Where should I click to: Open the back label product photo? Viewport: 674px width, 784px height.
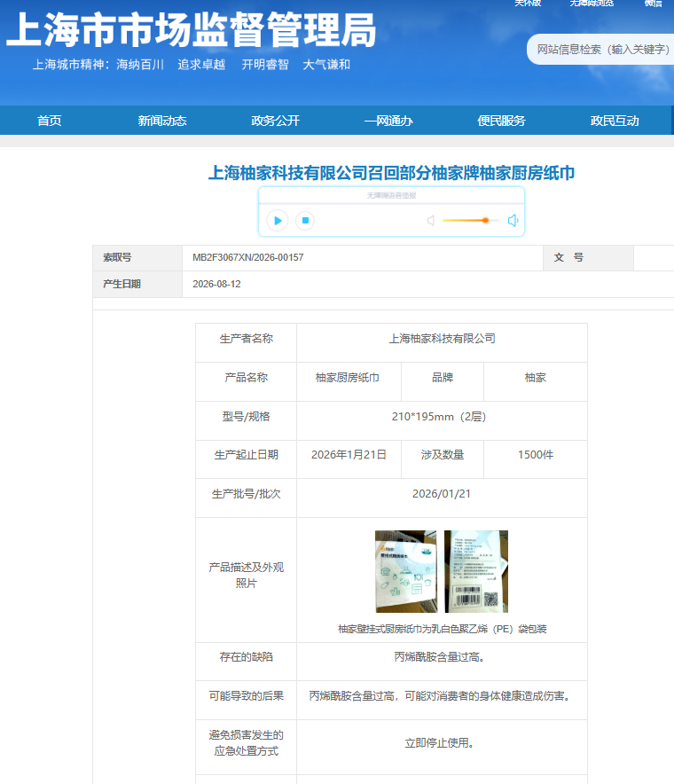476,571
